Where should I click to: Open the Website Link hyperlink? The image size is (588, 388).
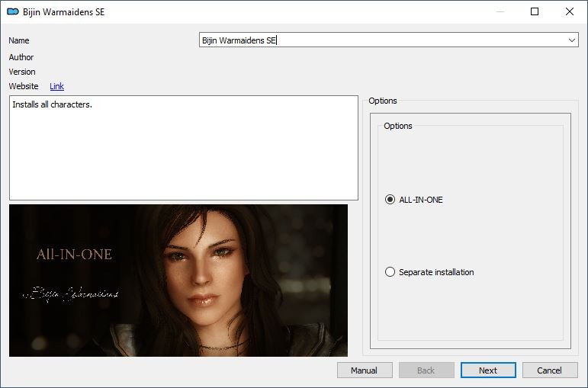click(x=56, y=86)
